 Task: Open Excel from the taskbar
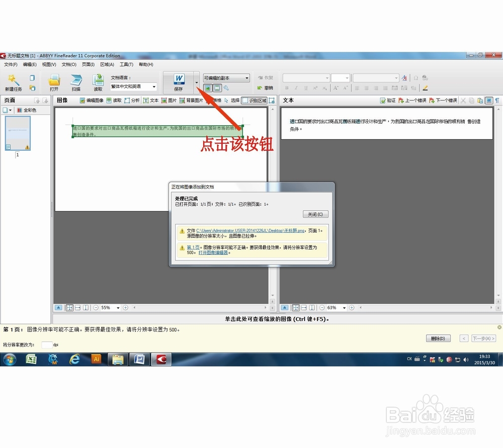pyautogui.click(x=31, y=360)
